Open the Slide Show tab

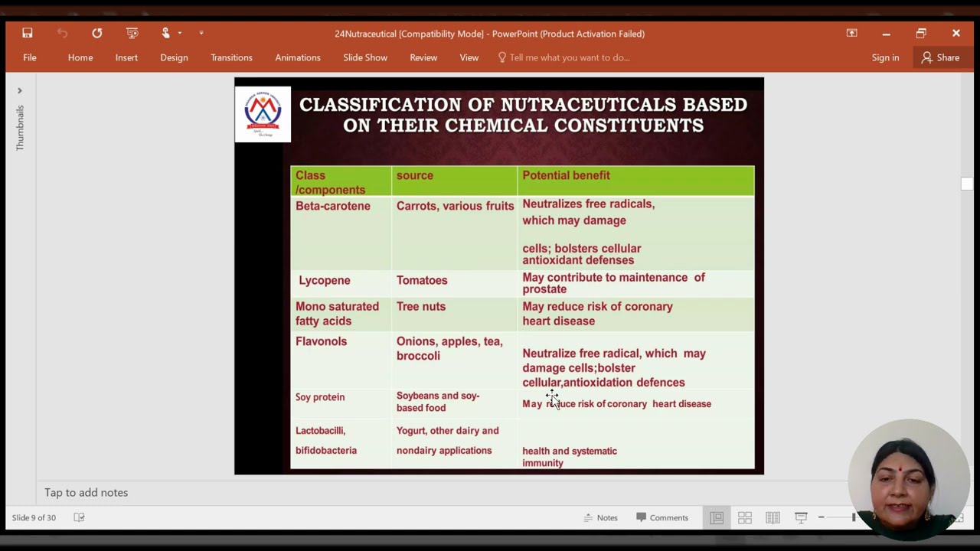point(365,57)
